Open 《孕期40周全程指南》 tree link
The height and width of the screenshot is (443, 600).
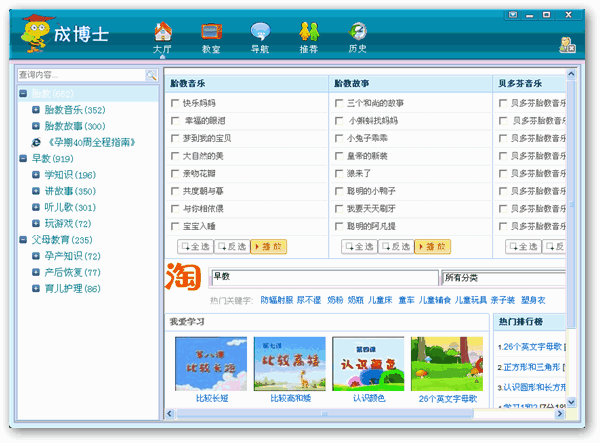click(91, 143)
